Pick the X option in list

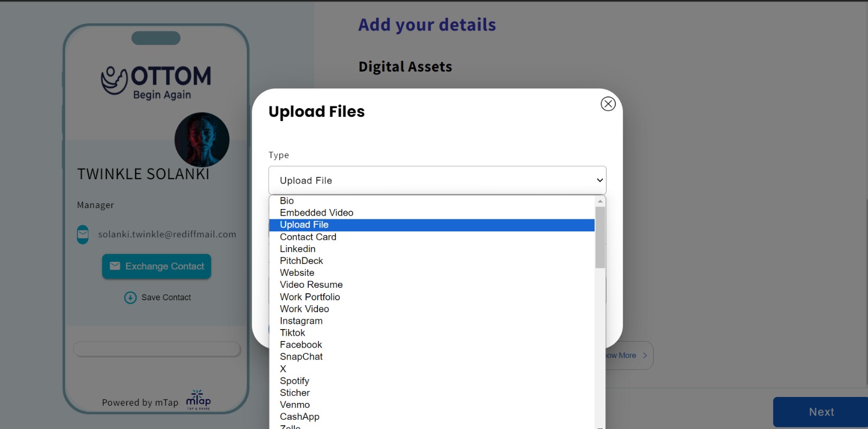click(432, 369)
